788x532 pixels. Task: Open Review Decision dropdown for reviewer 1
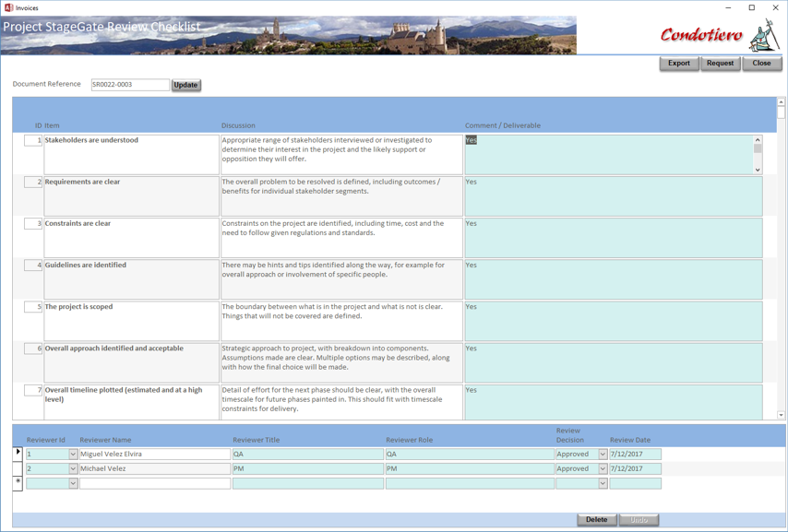point(603,455)
